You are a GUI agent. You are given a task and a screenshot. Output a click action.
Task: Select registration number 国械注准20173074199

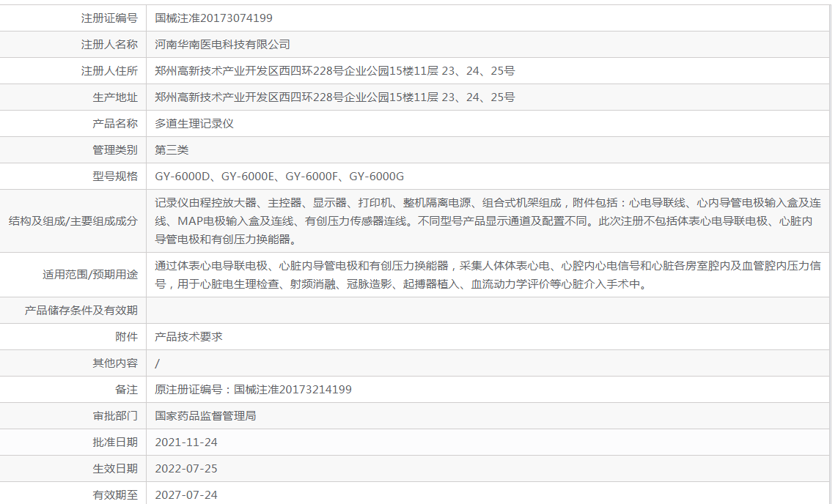click(x=214, y=18)
